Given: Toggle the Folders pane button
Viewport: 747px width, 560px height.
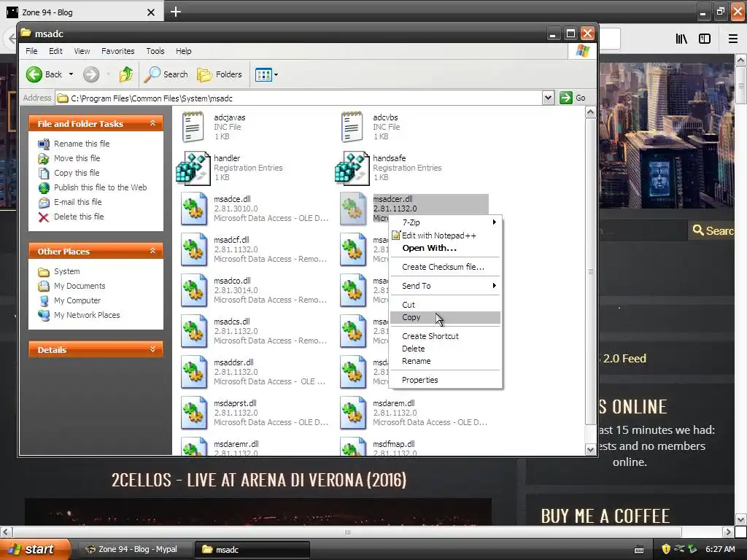Looking at the screenshot, I should (220, 74).
